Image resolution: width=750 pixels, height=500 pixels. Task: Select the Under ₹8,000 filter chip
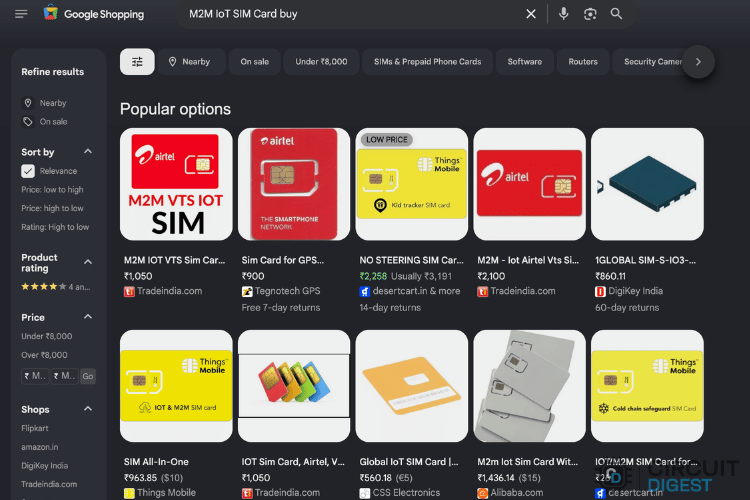coord(321,62)
